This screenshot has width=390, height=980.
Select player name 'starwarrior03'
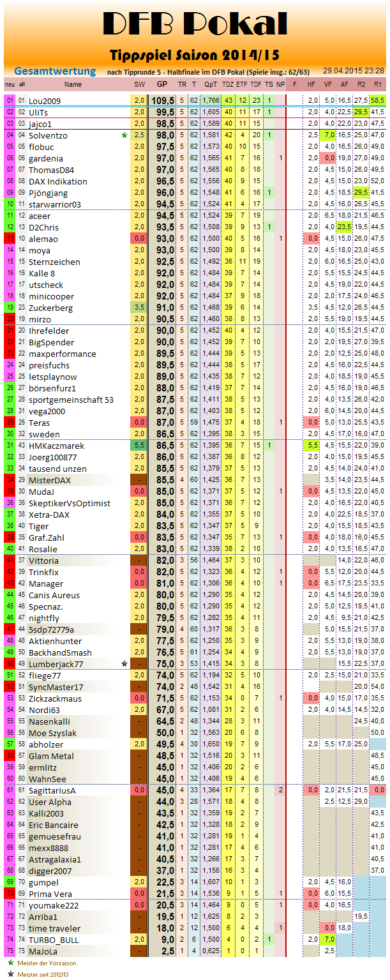click(55, 204)
